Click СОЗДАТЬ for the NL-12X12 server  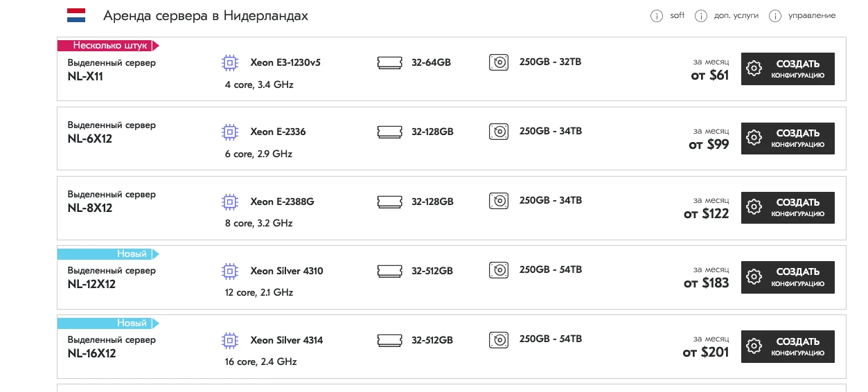pyautogui.click(x=788, y=277)
